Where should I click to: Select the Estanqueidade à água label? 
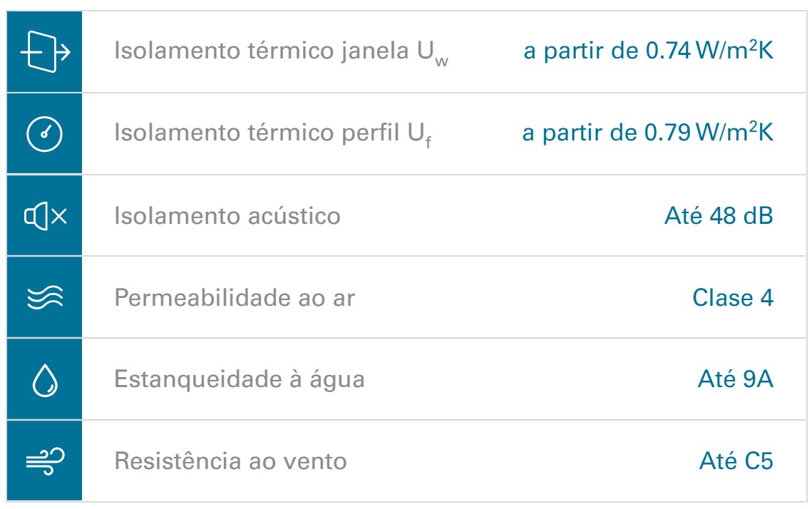coord(240,379)
